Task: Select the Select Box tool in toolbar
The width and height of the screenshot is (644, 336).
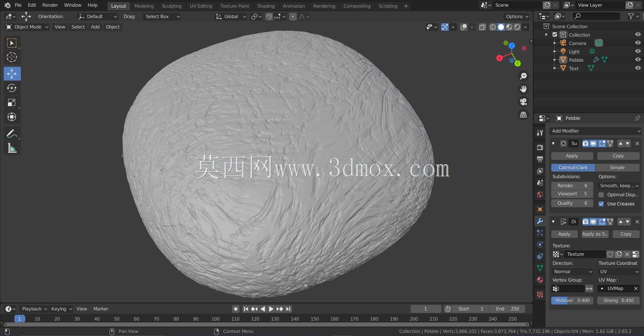Action: tap(12, 43)
